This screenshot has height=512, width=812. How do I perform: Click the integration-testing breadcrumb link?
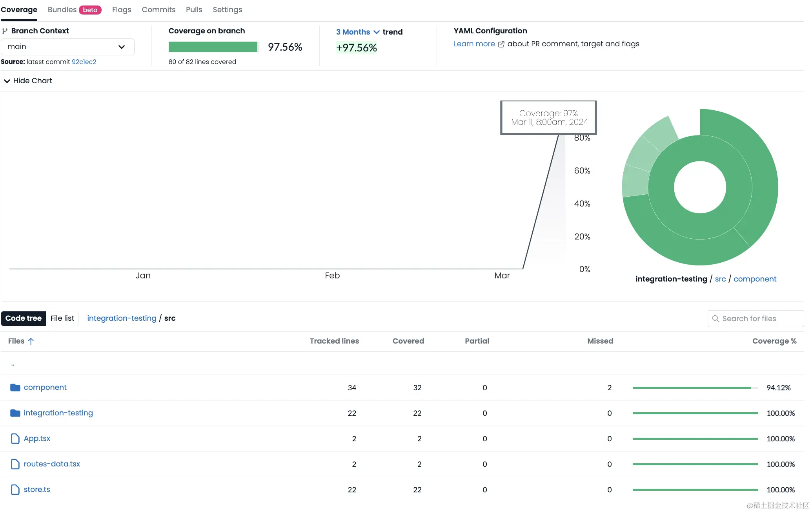tap(122, 318)
